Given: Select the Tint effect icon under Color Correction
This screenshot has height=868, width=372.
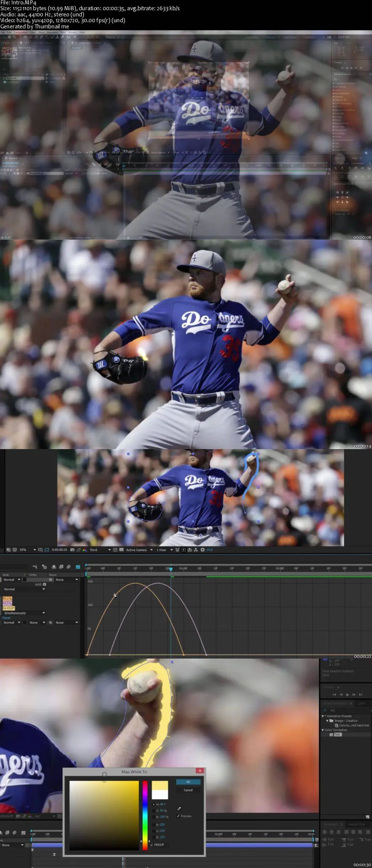Looking at the screenshot, I should [331, 735].
